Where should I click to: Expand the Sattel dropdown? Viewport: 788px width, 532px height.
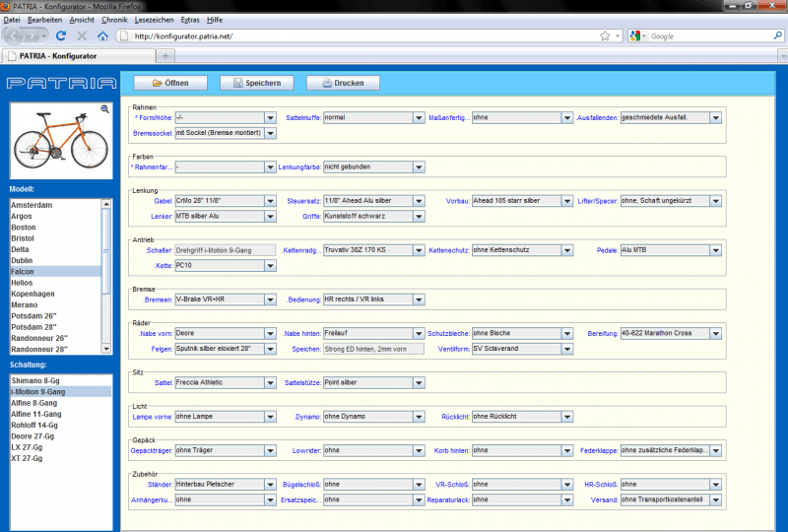coord(270,382)
